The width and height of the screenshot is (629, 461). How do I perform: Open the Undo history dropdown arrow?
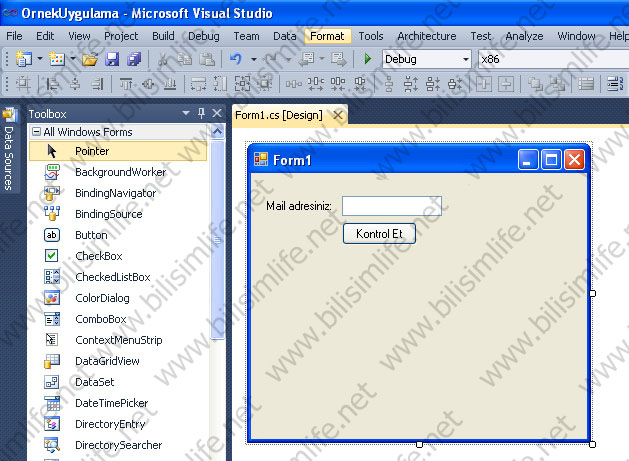click(254, 59)
